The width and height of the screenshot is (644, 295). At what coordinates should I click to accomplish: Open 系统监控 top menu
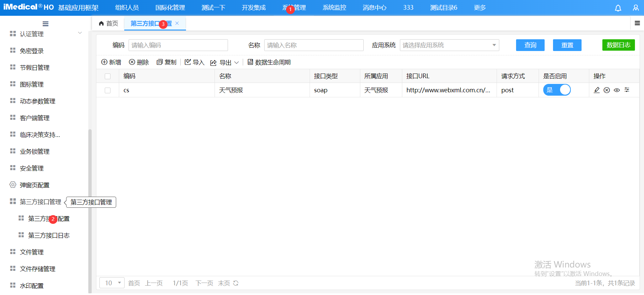point(334,8)
